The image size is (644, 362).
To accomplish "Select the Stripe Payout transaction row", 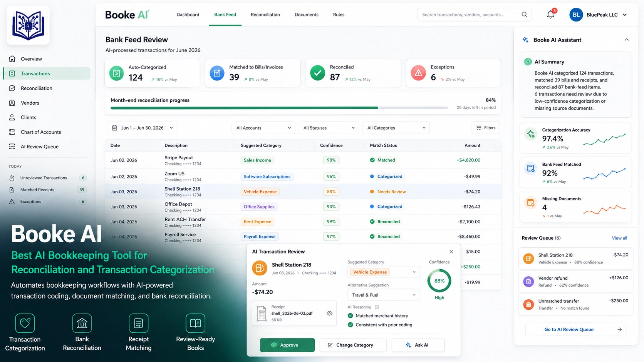I will click(x=303, y=160).
